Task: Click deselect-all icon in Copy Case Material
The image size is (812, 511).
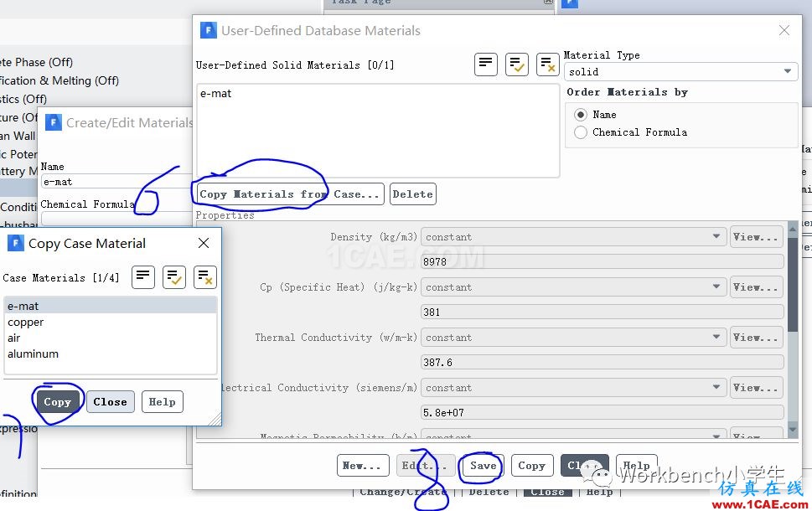Action: 205,277
